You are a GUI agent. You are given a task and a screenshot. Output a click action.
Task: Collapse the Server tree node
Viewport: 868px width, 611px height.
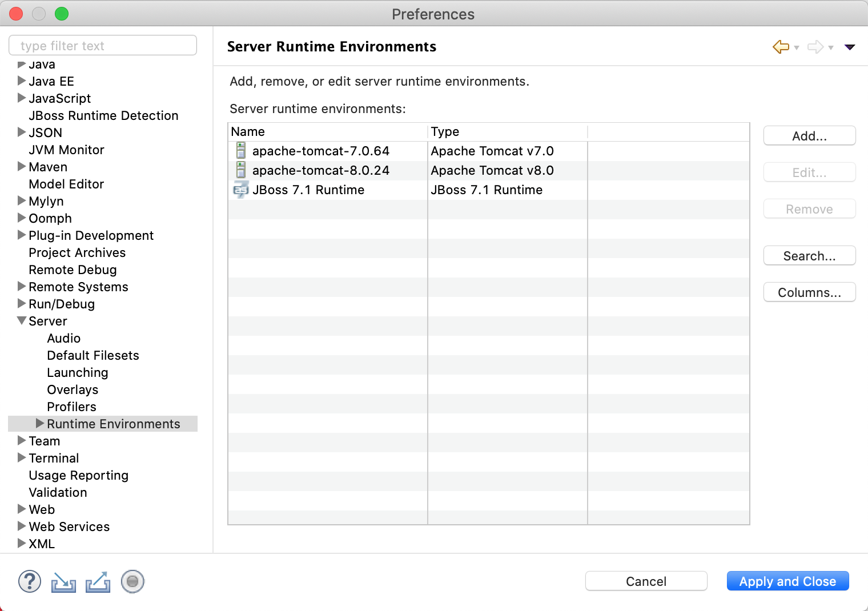tap(22, 321)
